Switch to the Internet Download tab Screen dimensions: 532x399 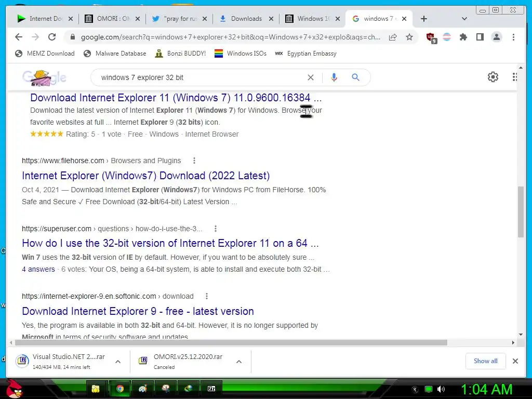(x=45, y=19)
